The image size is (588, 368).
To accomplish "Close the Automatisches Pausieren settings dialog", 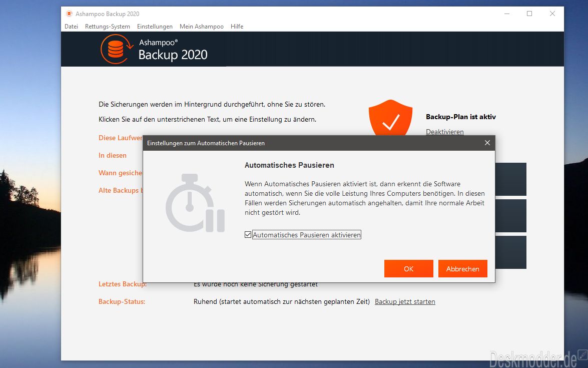I will pyautogui.click(x=487, y=143).
